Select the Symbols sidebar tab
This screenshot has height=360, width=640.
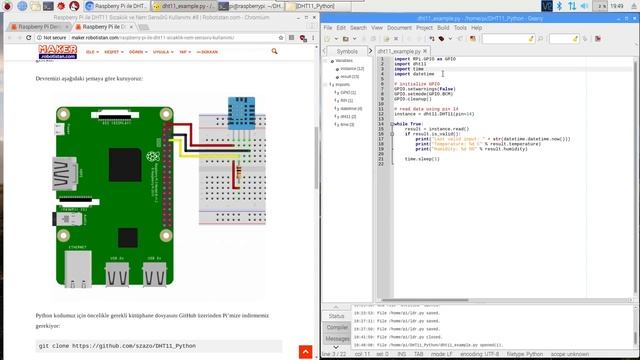347,51
